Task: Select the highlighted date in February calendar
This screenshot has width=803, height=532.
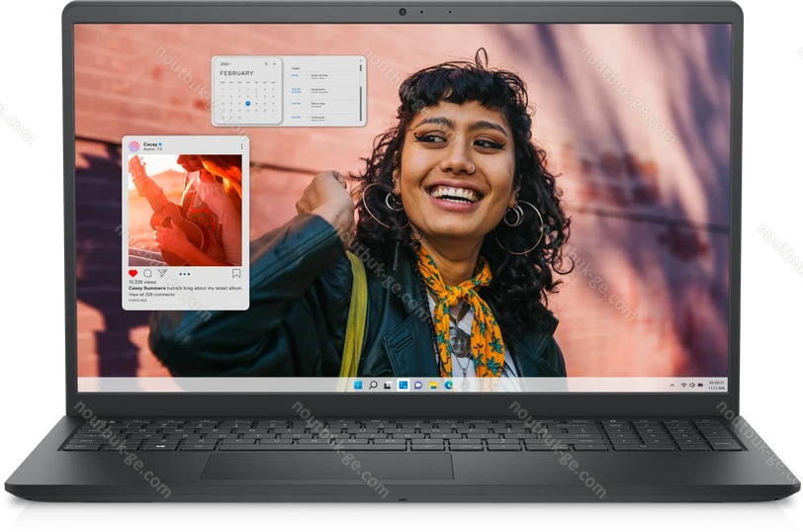Action: [x=247, y=103]
